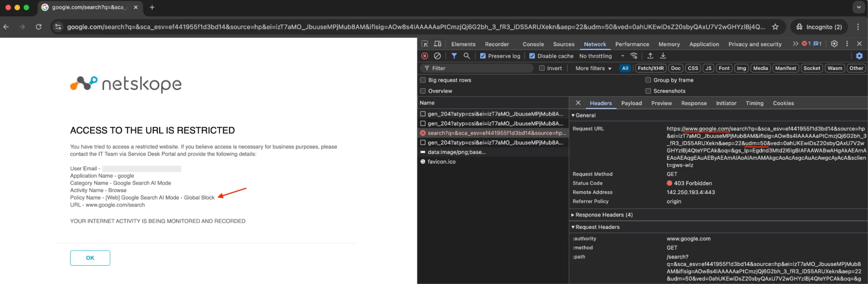Click the OK button on block page
This screenshot has width=868, height=284.
90,258
